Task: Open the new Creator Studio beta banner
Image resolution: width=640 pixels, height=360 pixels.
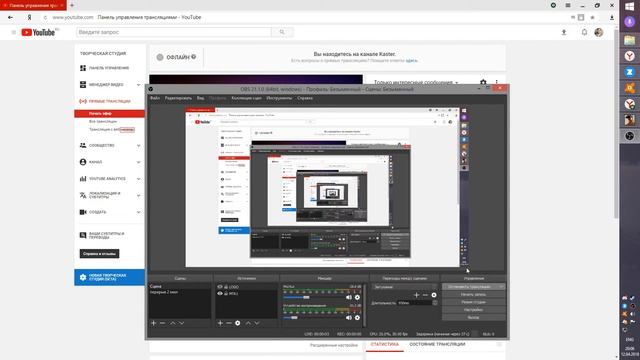Action: 109,277
